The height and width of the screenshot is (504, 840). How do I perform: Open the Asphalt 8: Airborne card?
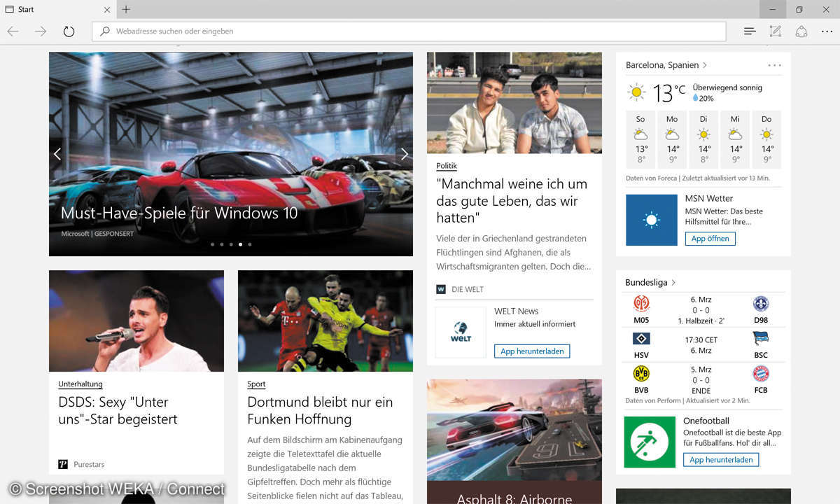(x=514, y=442)
